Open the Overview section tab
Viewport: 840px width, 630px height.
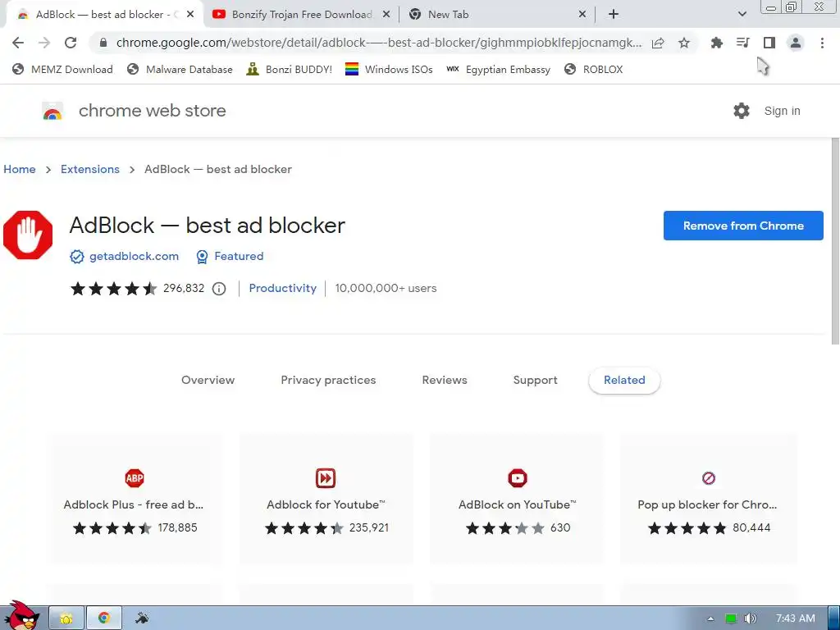(208, 381)
